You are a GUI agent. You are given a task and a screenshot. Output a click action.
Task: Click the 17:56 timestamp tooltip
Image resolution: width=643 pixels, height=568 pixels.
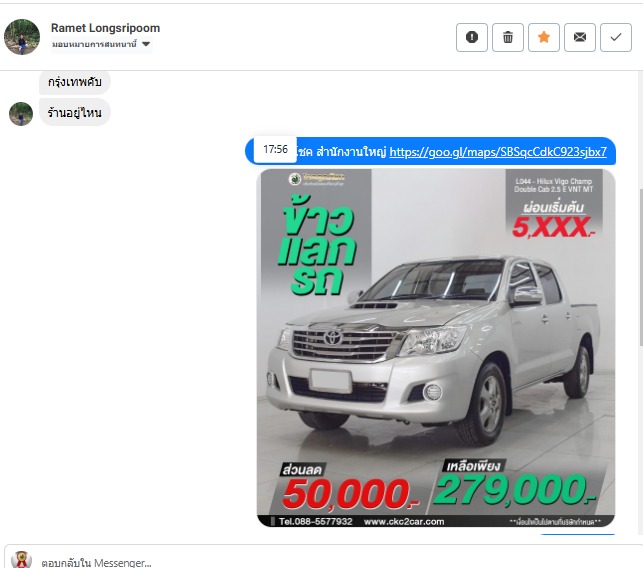point(275,149)
